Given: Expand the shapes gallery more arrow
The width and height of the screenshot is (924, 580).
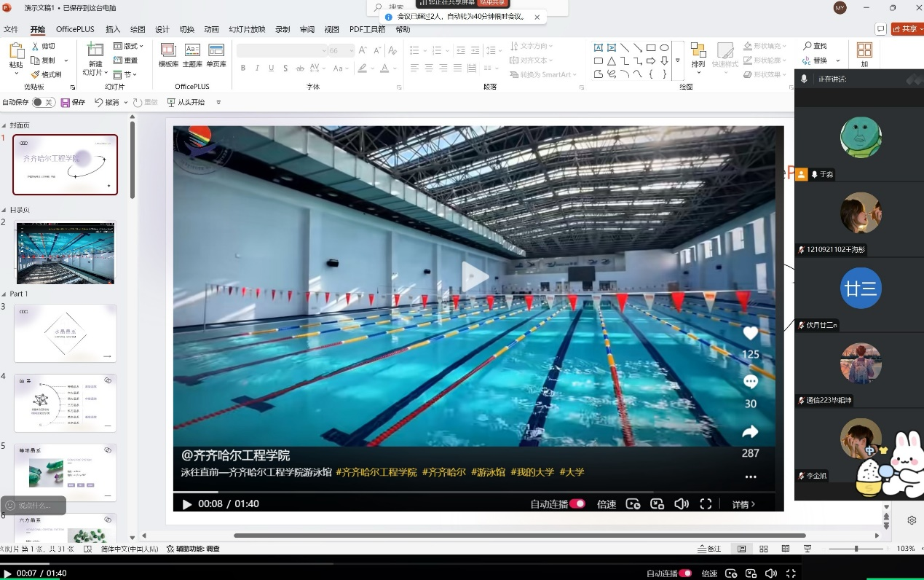Looking at the screenshot, I should pos(678,61).
